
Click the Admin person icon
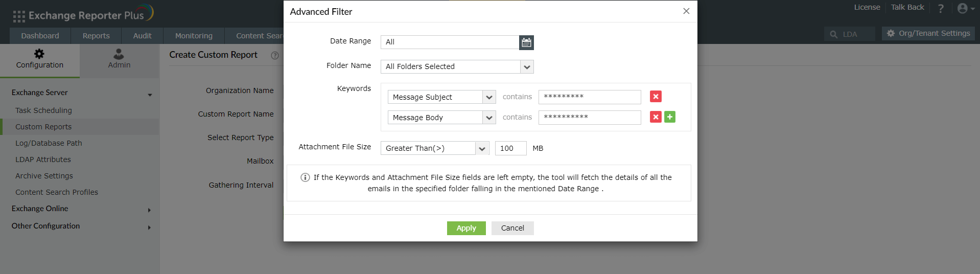pyautogui.click(x=119, y=54)
